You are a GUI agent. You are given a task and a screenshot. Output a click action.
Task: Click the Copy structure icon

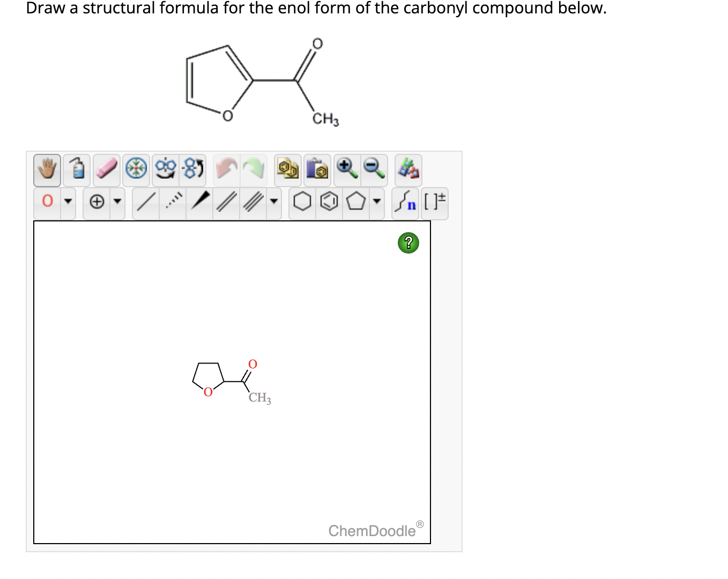tap(288, 169)
